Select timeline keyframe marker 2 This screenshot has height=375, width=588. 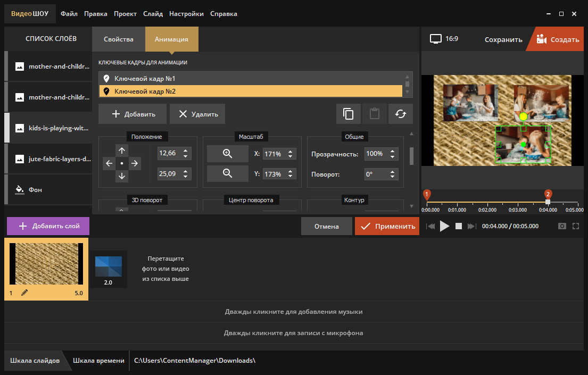(x=548, y=194)
